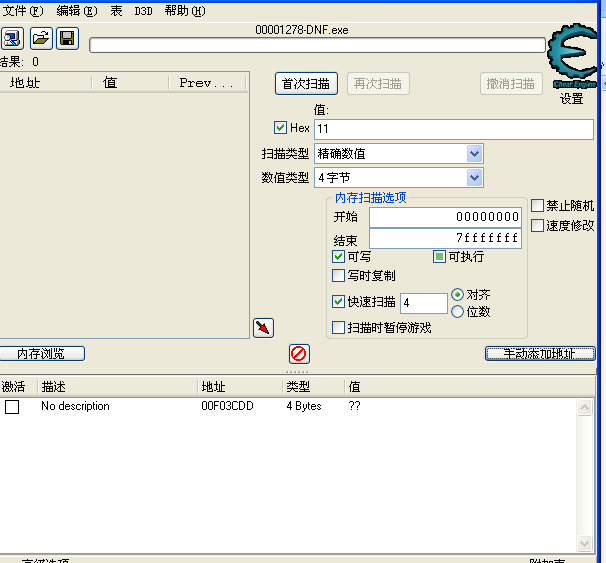
Task: Click the 开始 address field
Action: (x=445, y=217)
